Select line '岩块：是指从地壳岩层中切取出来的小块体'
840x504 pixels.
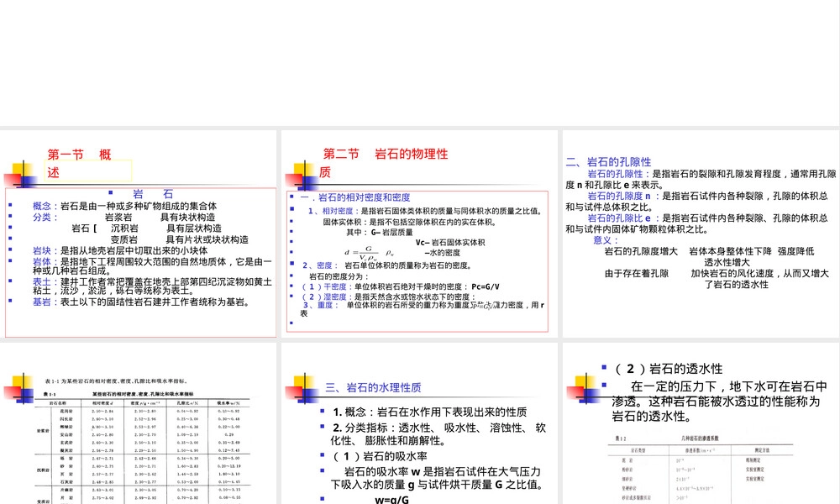[120, 250]
